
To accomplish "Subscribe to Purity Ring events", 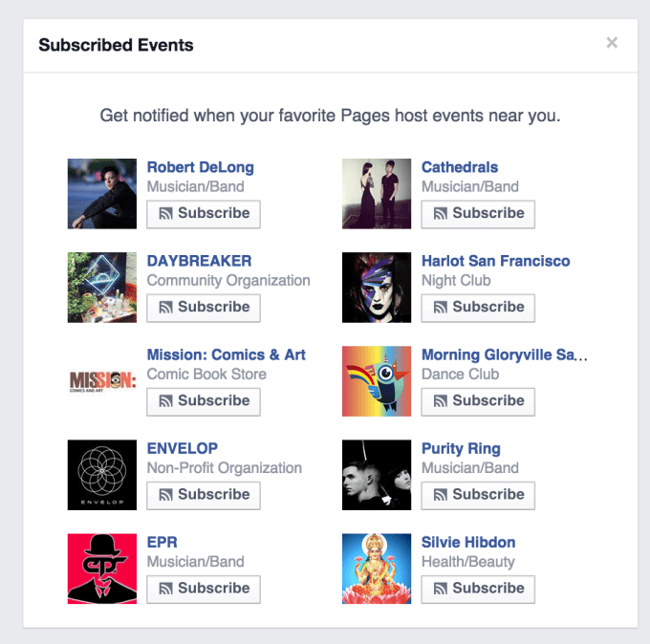I will [x=478, y=495].
